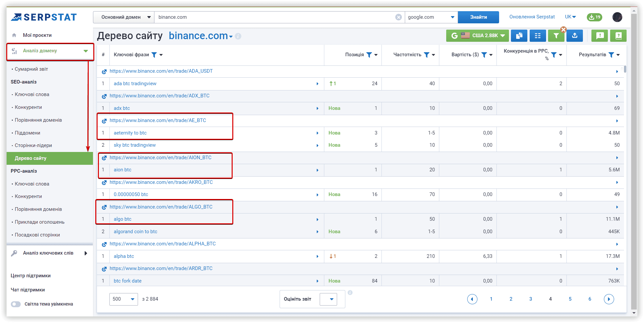Image resolution: width=644 pixels, height=323 pixels.
Task: Click the Знайти search button
Action: (x=478, y=17)
